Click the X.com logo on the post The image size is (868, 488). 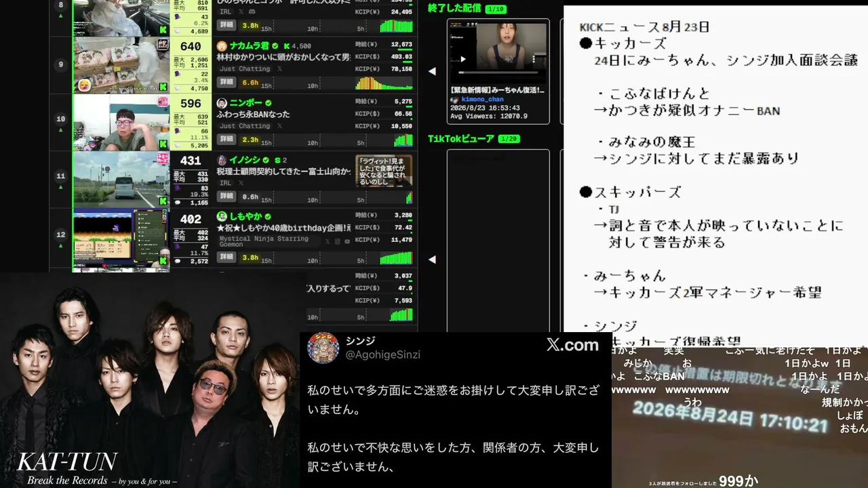pyautogui.click(x=572, y=345)
